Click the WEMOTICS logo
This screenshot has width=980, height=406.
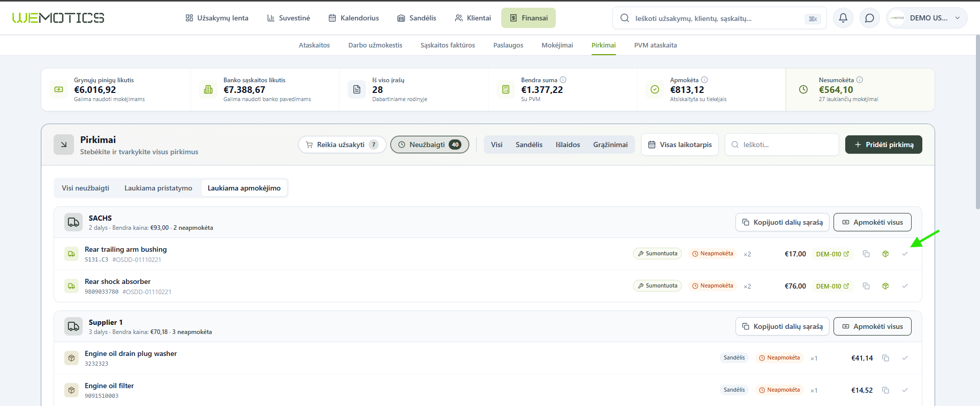click(x=58, y=18)
